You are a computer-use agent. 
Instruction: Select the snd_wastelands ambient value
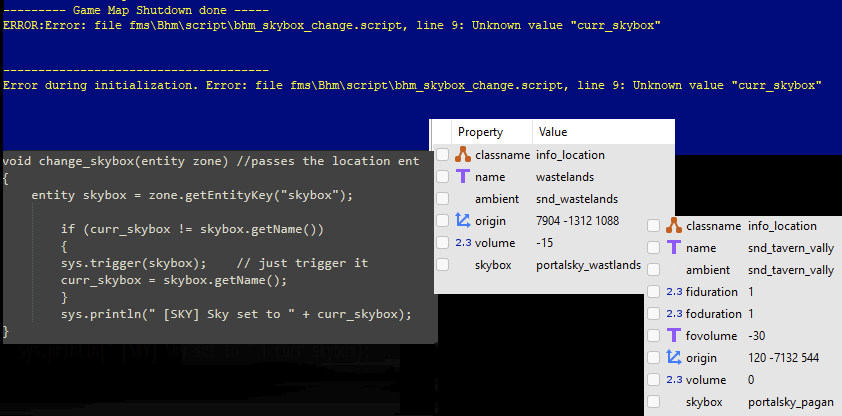pos(577,199)
